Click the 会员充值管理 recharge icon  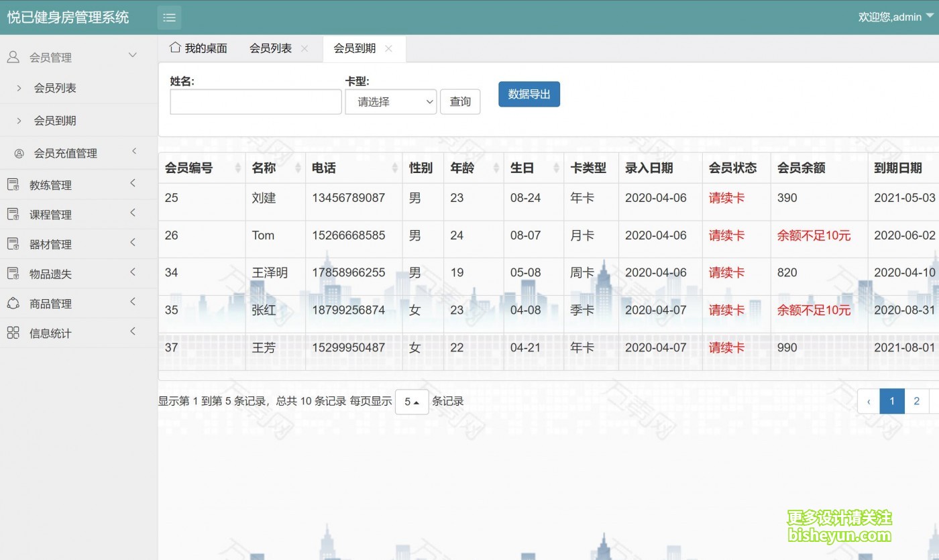(x=18, y=153)
